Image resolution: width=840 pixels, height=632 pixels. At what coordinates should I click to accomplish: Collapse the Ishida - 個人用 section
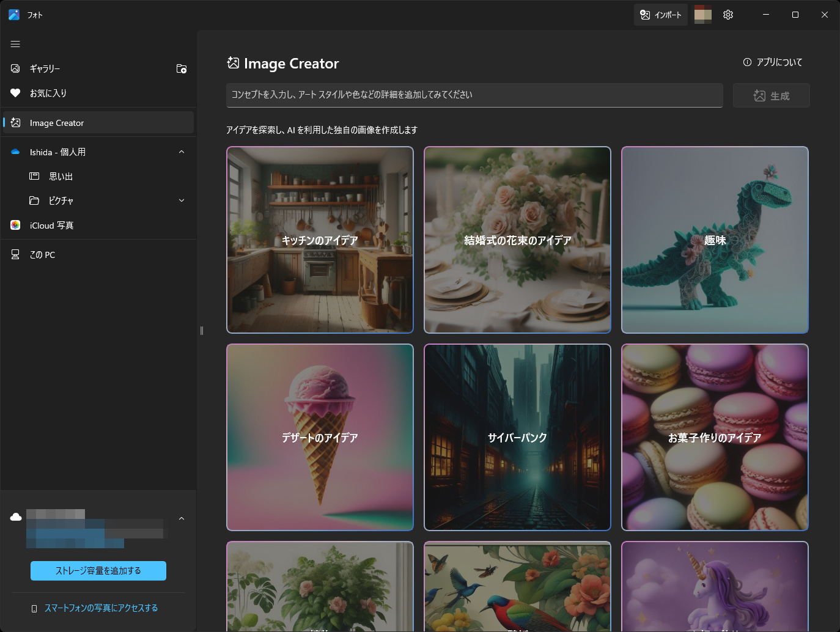[181, 152]
